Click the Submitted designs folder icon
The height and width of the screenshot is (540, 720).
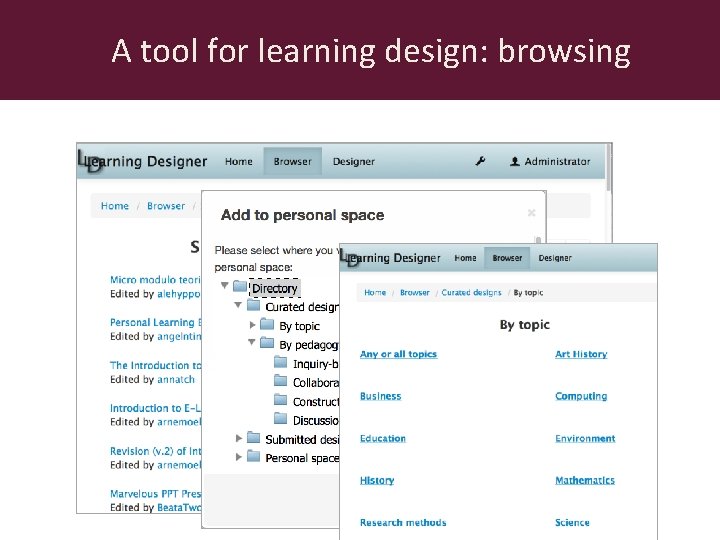click(x=253, y=437)
